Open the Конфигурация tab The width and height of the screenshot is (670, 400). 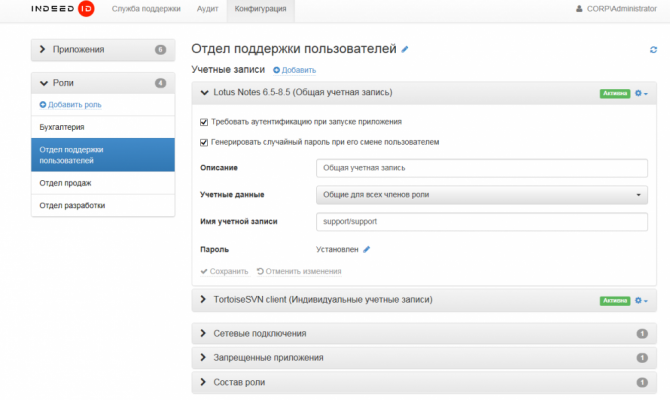260,9
